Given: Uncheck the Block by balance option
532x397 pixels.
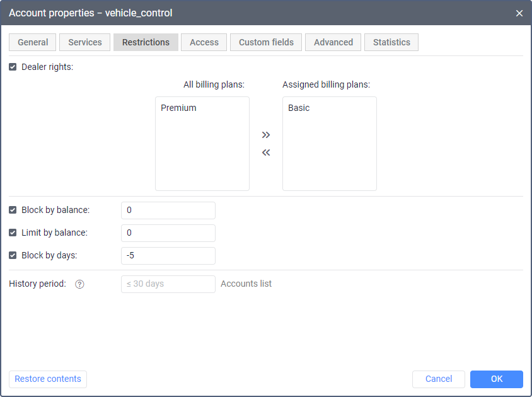Looking at the screenshot, I should tap(13, 210).
